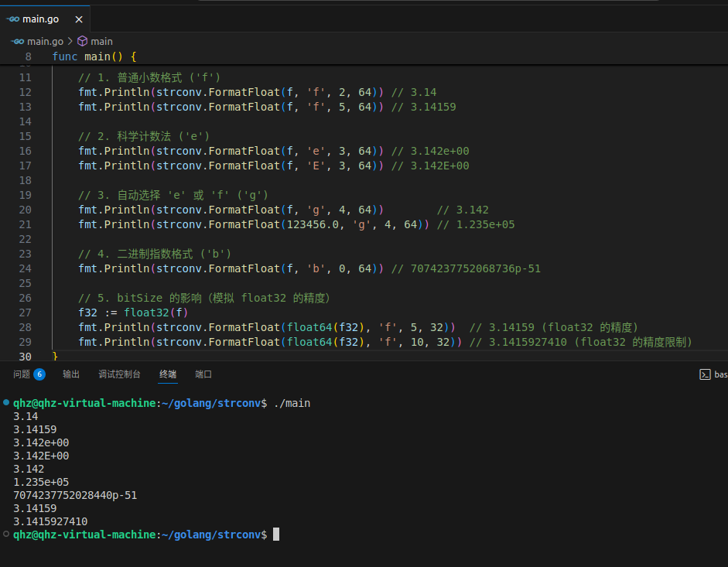This screenshot has width=728, height=567.
Task: Click the main.go breadcrumb item
Action: point(45,41)
